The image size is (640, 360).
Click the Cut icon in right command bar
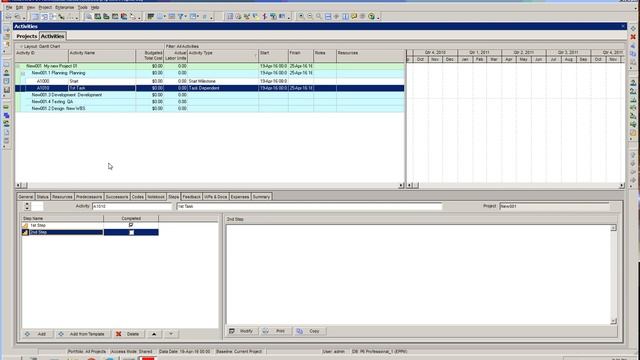pyautogui.click(x=633, y=46)
